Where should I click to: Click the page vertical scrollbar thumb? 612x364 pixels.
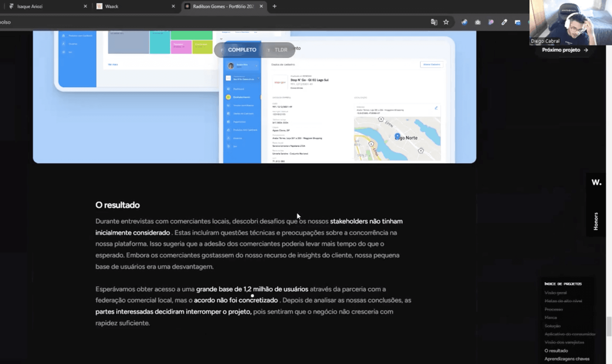(x=609, y=326)
